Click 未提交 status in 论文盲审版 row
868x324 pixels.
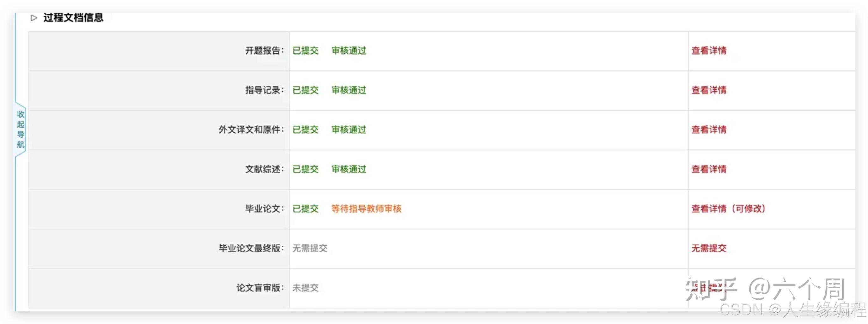pos(305,288)
